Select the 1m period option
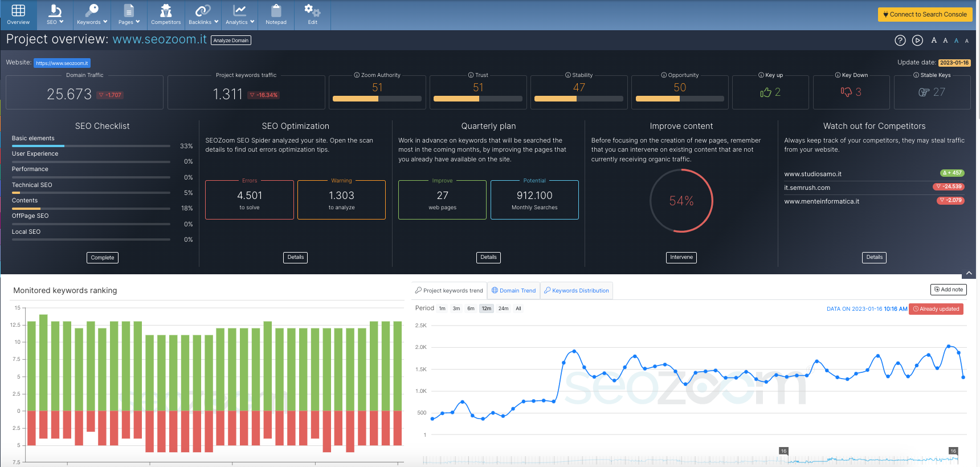This screenshot has width=980, height=467. (x=442, y=308)
